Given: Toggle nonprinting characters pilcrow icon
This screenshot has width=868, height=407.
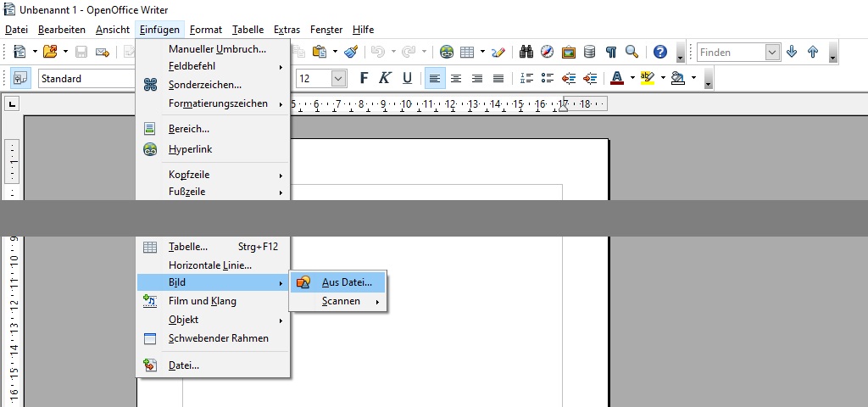Looking at the screenshot, I should [x=611, y=52].
